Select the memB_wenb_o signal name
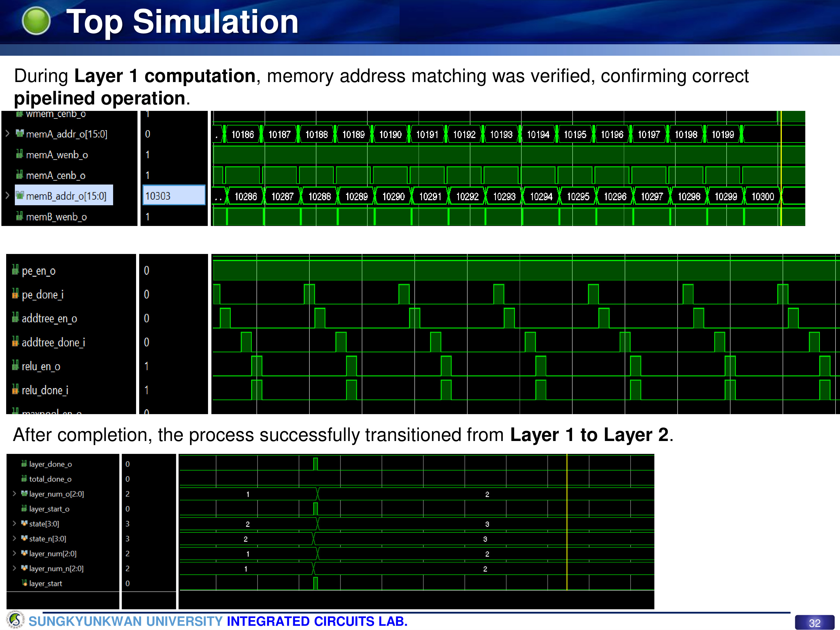The height and width of the screenshot is (630, 840). [57, 217]
